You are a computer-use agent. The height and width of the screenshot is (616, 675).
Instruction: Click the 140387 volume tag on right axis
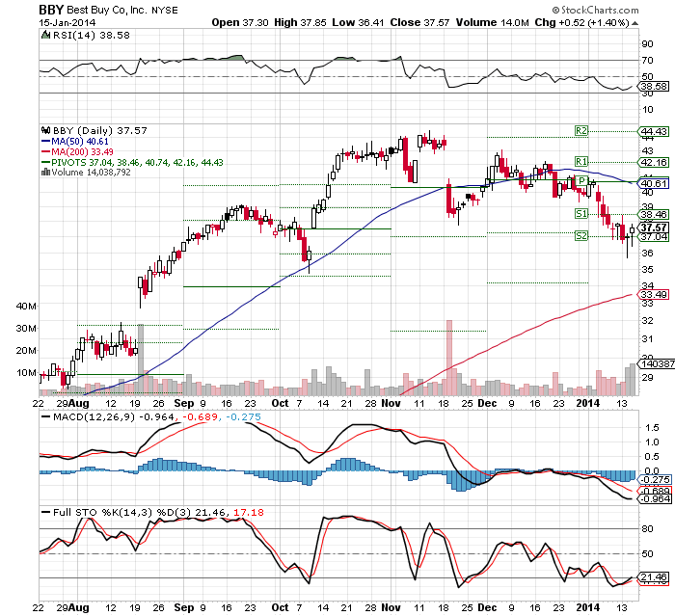point(656,363)
